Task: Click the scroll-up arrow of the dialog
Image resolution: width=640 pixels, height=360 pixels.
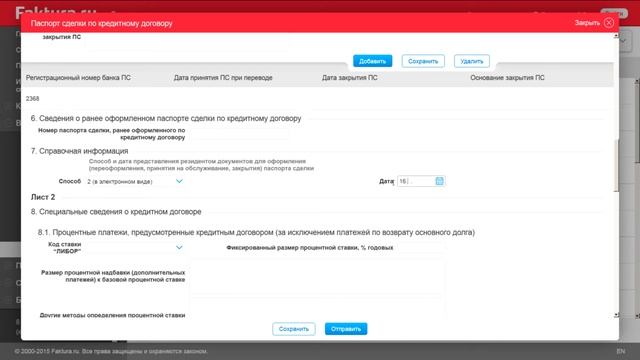Action: (616, 36)
